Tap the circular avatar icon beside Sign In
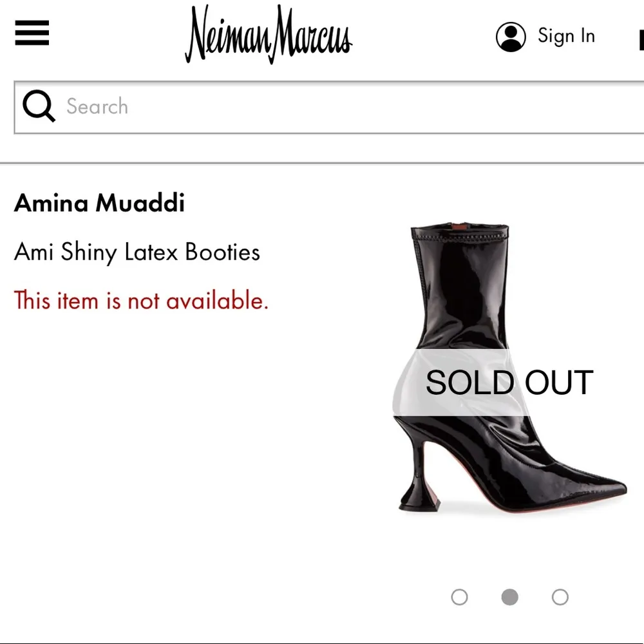The height and width of the screenshot is (644, 644). tap(509, 37)
